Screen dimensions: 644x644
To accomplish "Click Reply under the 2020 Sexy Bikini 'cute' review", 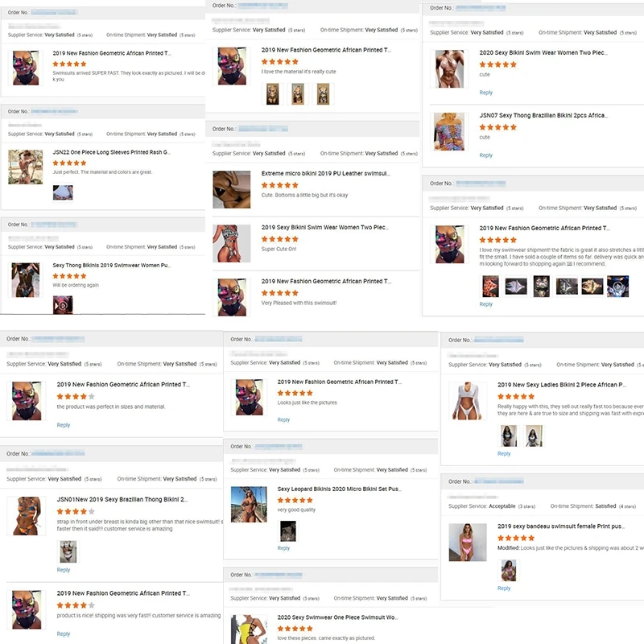I will [x=485, y=93].
